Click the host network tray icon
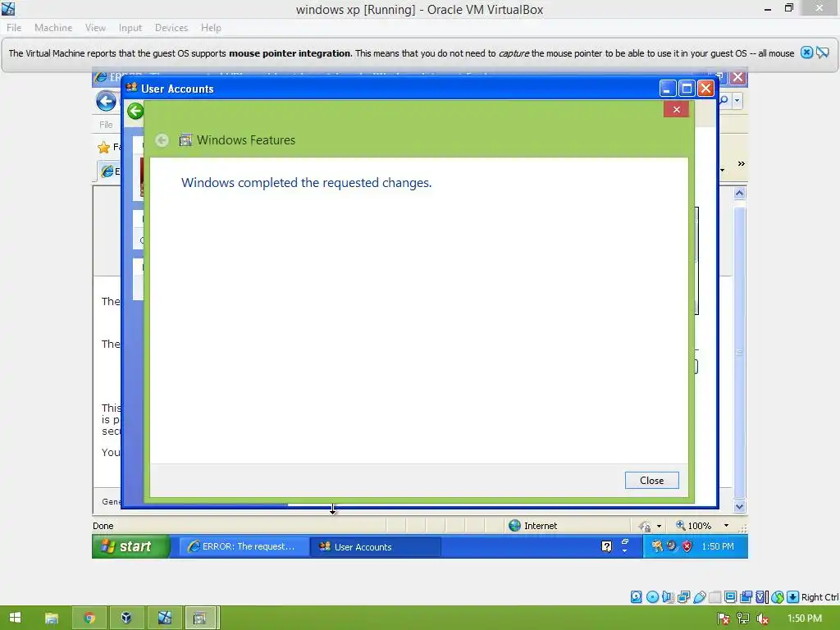Screen dimensions: 840x630 coord(743,619)
